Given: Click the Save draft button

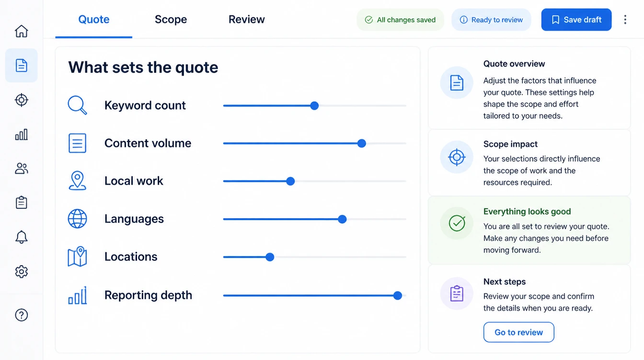Looking at the screenshot, I should coord(576,20).
